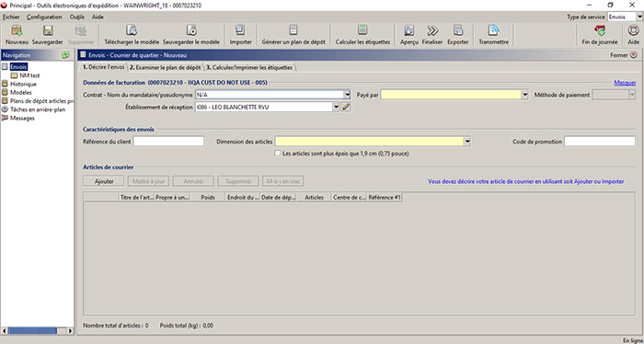This screenshot has width=644, height=344.
Task: Open Contrat - Nom du mandataire dropdown
Action: [x=348, y=95]
